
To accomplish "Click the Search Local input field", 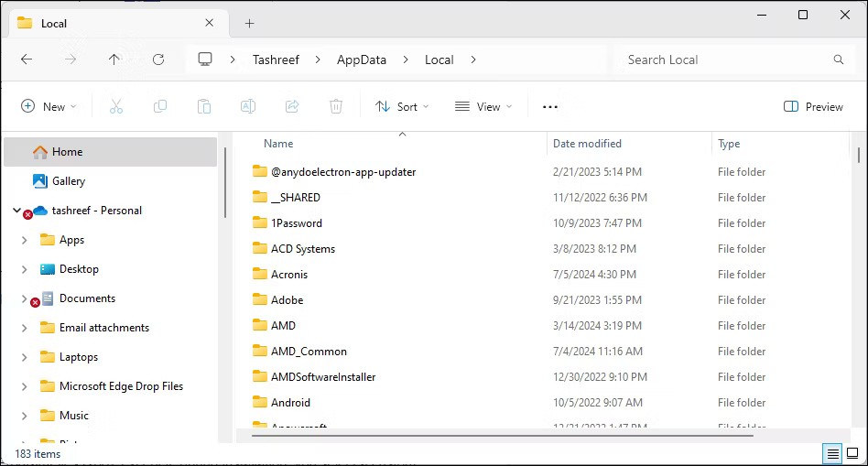I will (x=723, y=60).
